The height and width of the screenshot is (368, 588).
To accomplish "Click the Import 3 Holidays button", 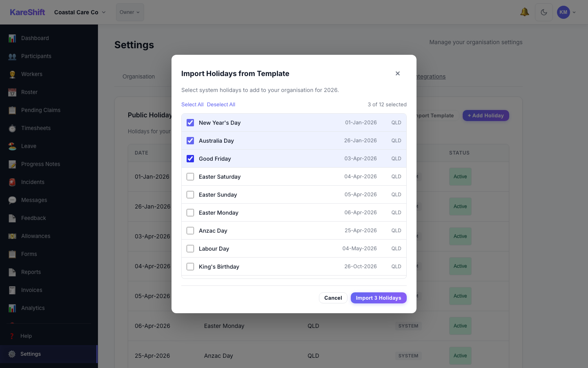I will click(x=379, y=298).
